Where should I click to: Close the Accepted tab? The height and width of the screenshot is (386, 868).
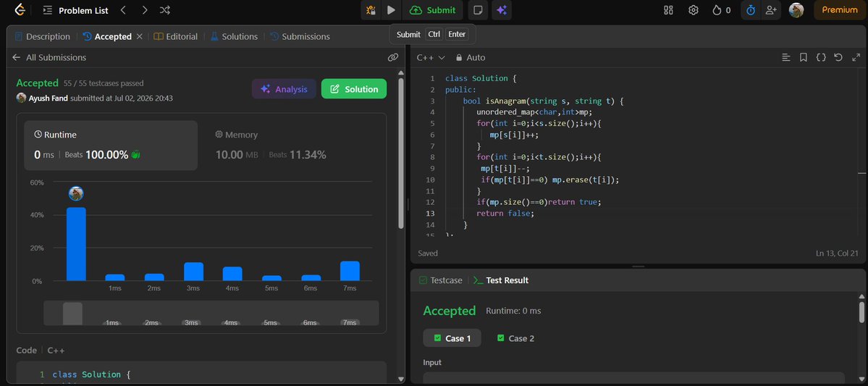[140, 36]
